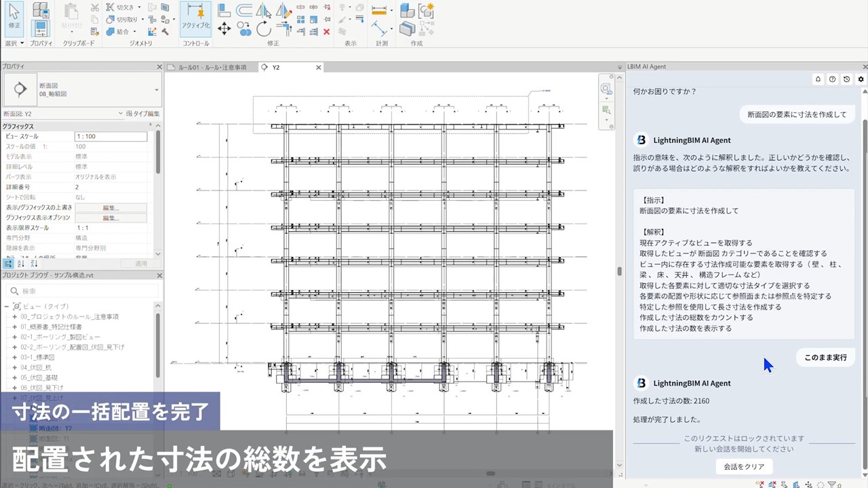This screenshot has width=868, height=488.
Task: Click the help question mark icon
Action: point(832,79)
